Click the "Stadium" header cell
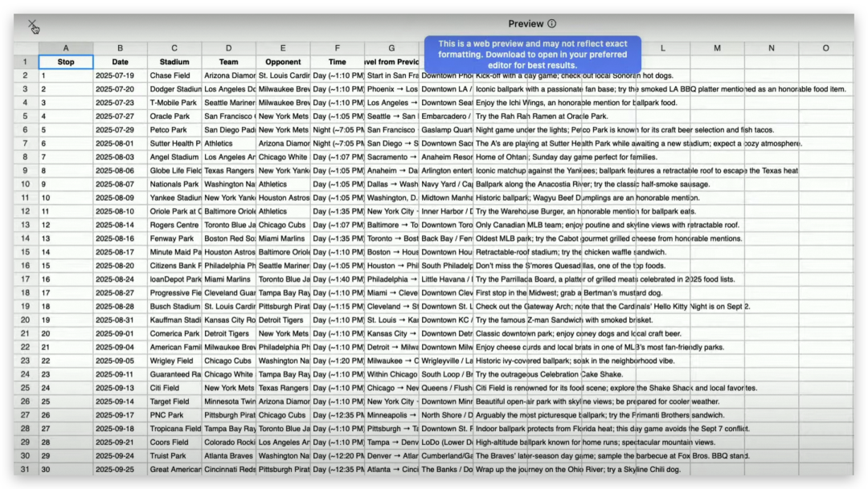Screen dimensions: 868x489 (174, 62)
